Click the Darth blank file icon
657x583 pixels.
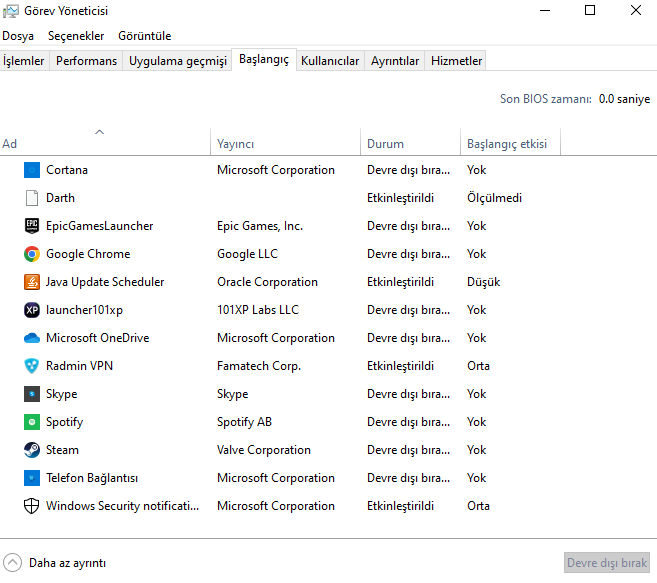click(32, 198)
